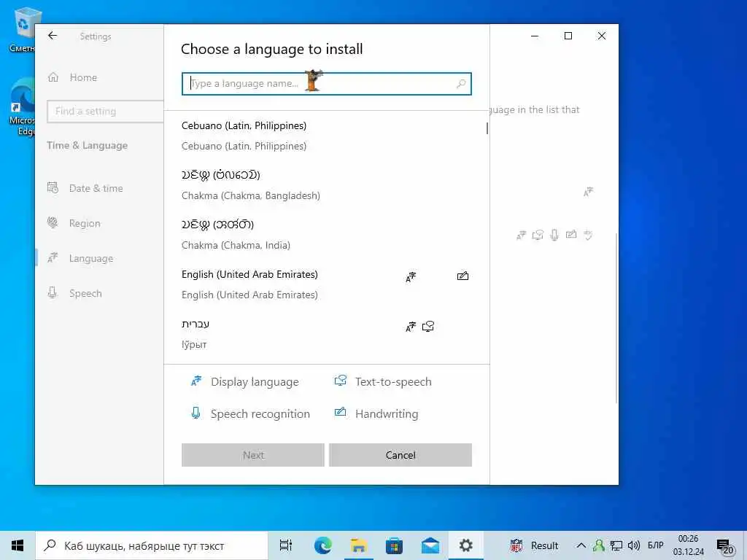Open the Windows Start menu
Viewport: 747px width, 560px height.
pyautogui.click(x=18, y=545)
